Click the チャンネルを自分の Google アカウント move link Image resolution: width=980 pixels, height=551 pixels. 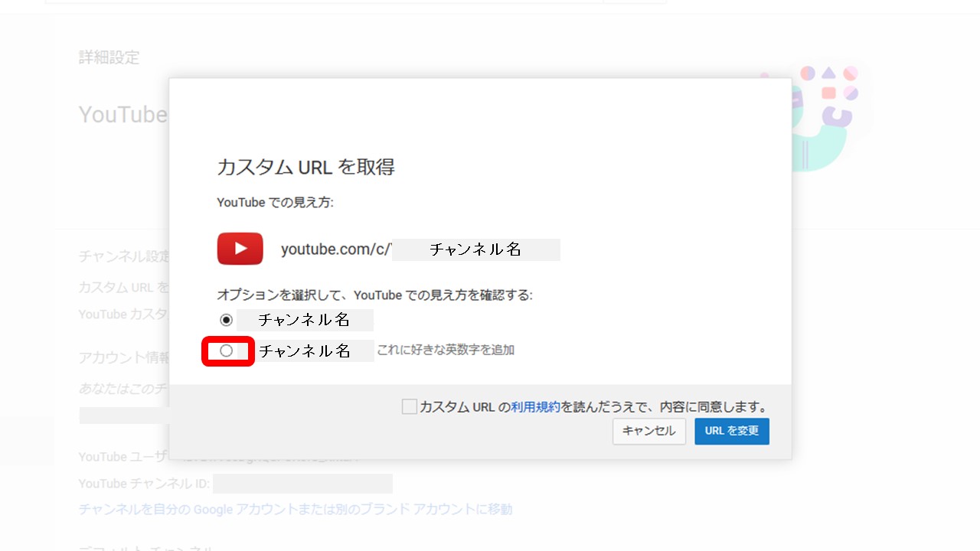pyautogui.click(x=296, y=509)
